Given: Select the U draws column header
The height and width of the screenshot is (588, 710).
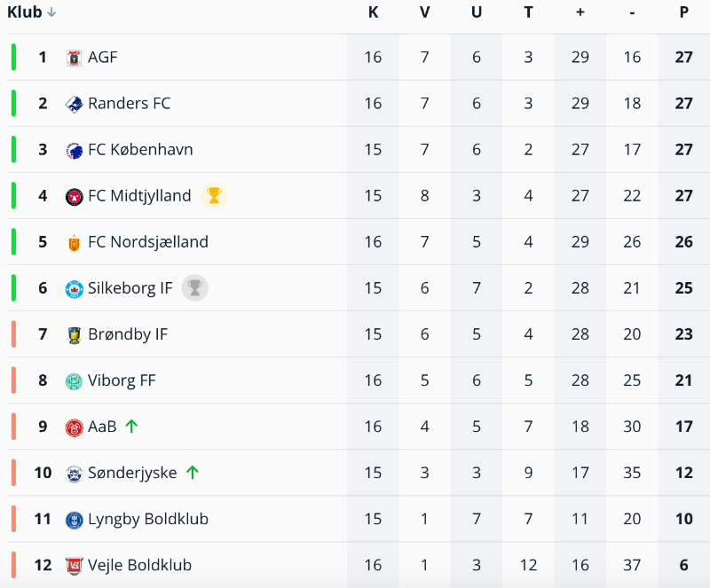Looking at the screenshot, I should 477,12.
